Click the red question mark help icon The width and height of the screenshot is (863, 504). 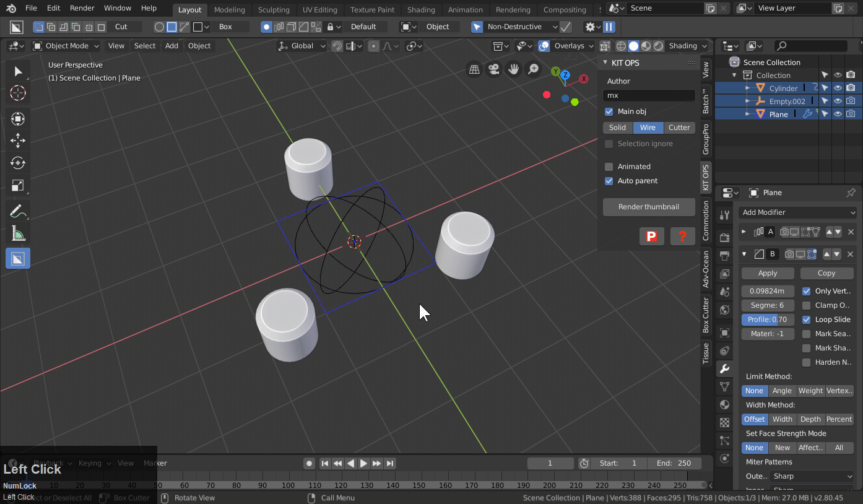coord(682,236)
